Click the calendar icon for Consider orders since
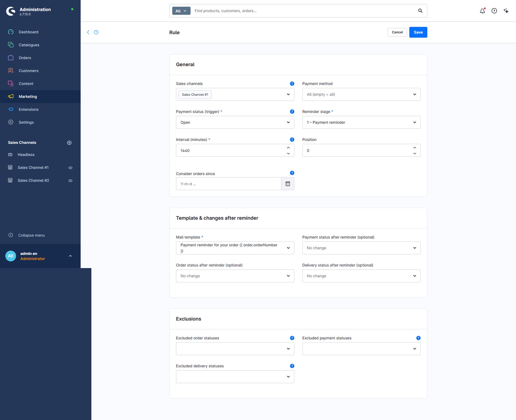Image resolution: width=516 pixels, height=420 pixels. [288, 184]
